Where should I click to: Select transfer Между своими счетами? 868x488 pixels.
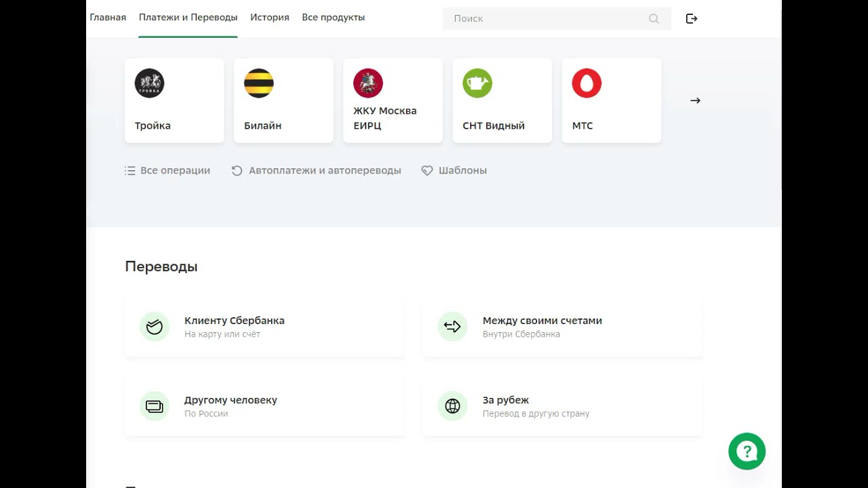coord(542,321)
